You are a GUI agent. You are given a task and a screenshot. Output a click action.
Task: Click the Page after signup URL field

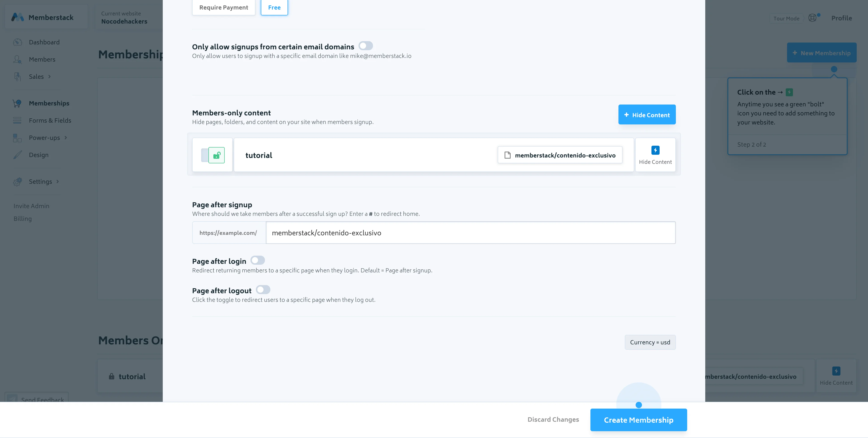(470, 233)
